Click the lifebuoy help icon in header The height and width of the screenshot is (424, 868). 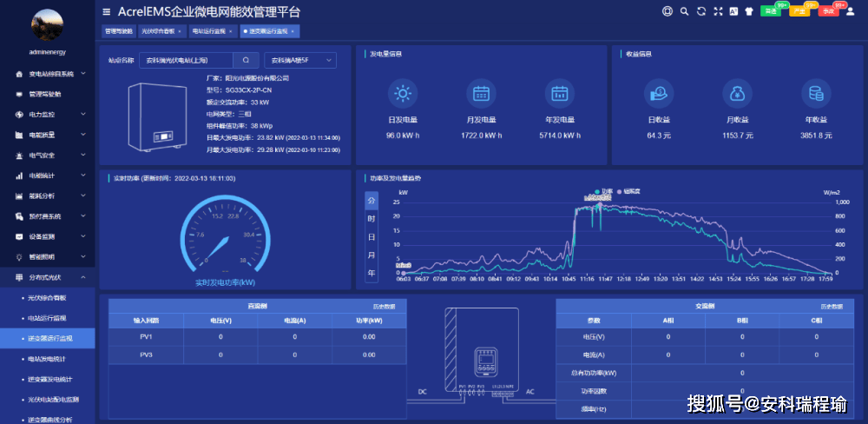[x=667, y=11]
